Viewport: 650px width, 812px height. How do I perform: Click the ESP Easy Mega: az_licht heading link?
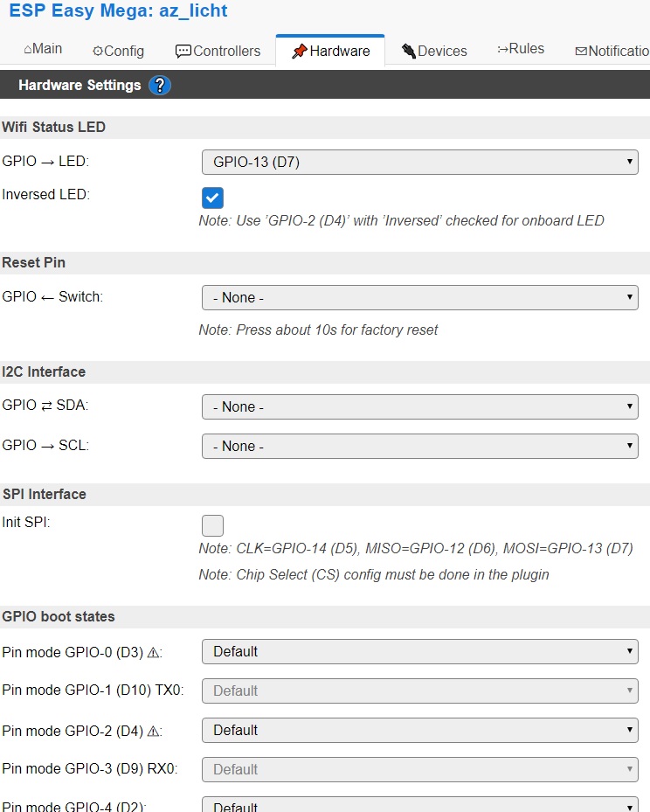[120, 11]
